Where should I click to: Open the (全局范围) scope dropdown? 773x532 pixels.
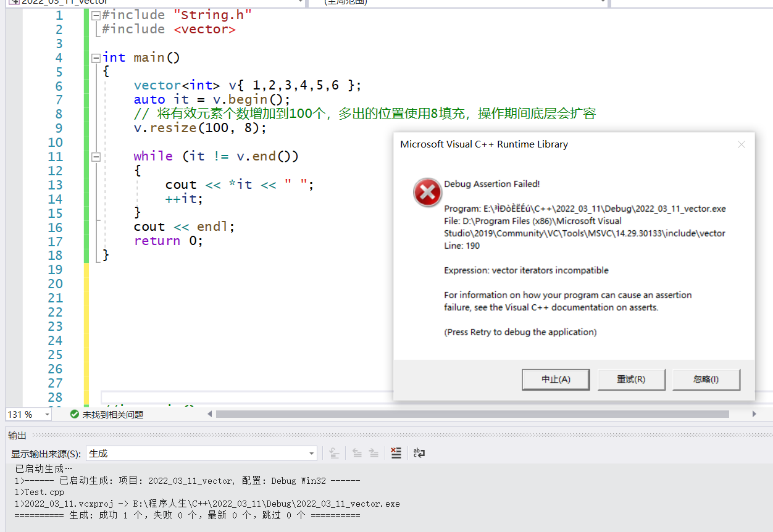[x=602, y=2]
